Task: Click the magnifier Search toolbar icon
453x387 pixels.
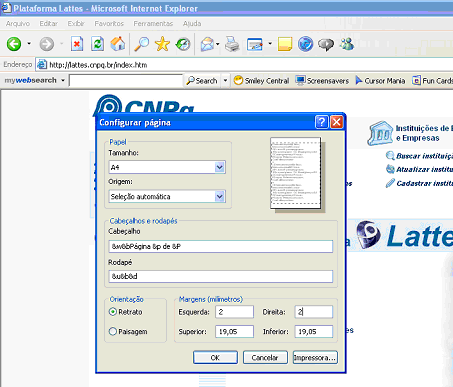Action: point(142,44)
